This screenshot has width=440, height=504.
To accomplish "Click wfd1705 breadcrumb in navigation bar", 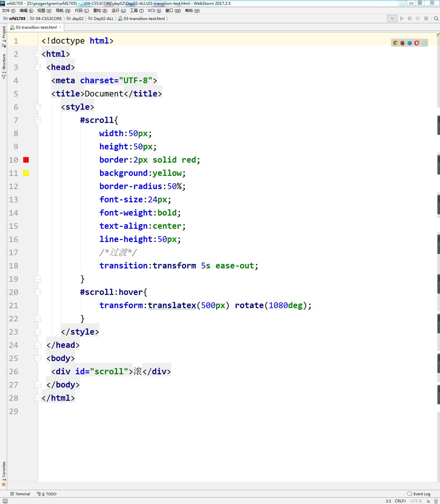I will click(x=15, y=18).
